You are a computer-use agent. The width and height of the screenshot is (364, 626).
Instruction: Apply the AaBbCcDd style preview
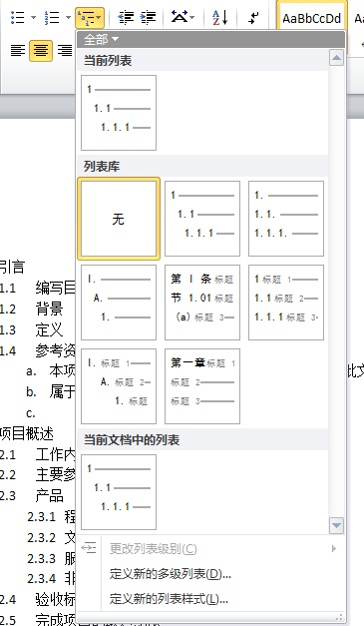pos(312,18)
